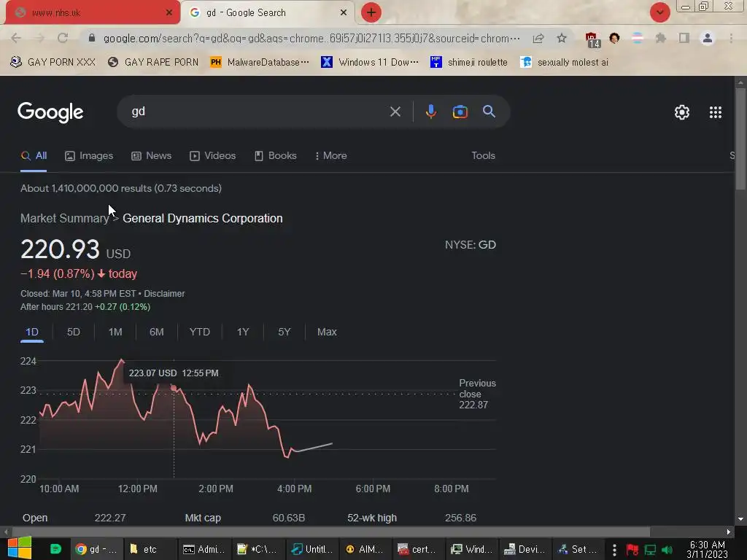Start voice search with the microphone icon

430,112
